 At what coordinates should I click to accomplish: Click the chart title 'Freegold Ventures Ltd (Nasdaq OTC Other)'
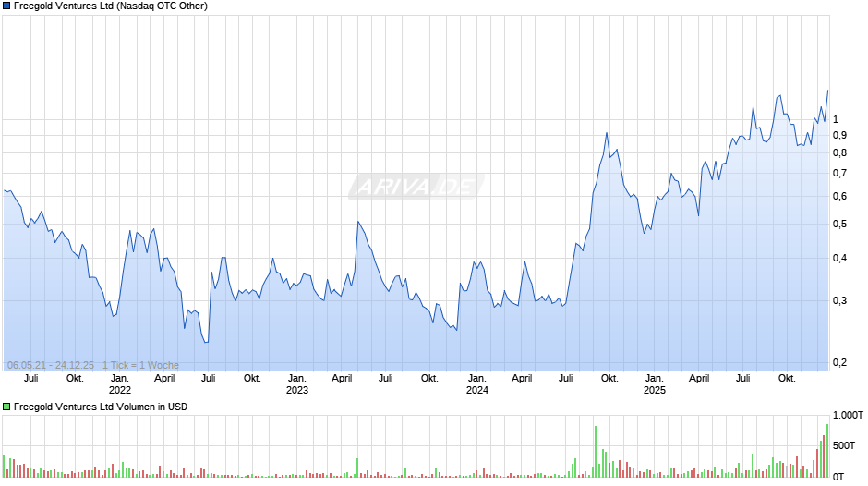tap(111, 6)
